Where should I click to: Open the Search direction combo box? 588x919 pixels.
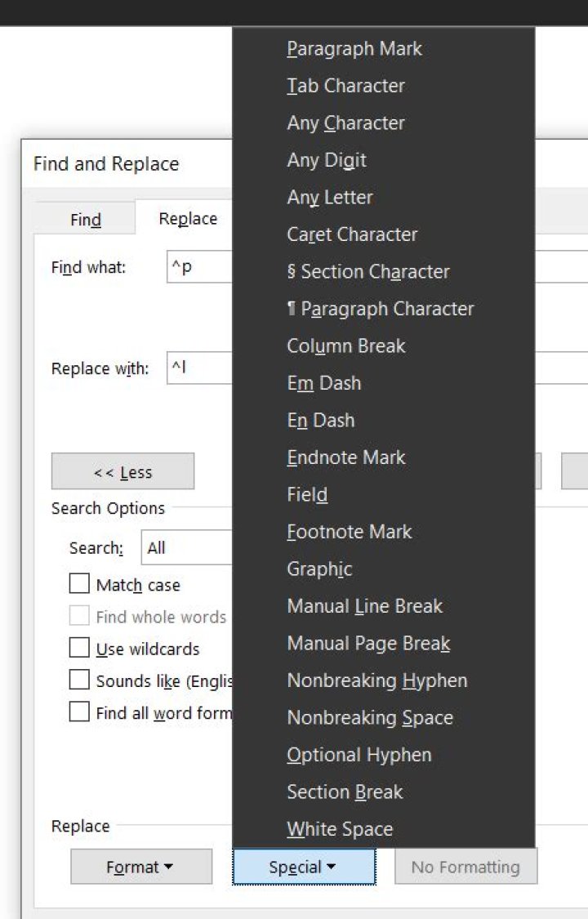coord(188,548)
